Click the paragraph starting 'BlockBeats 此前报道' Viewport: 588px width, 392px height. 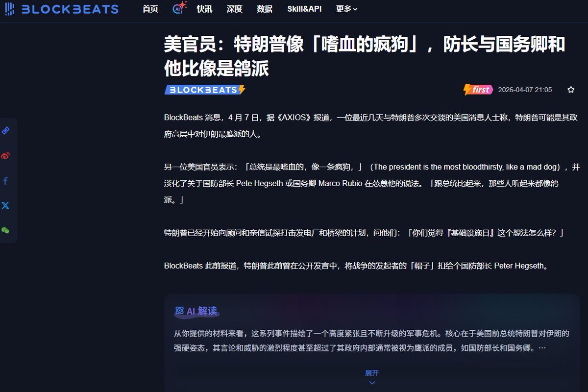click(356, 266)
